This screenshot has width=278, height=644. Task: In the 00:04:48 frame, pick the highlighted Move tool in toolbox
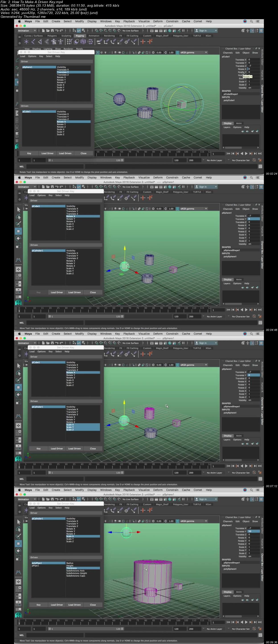(18, 231)
